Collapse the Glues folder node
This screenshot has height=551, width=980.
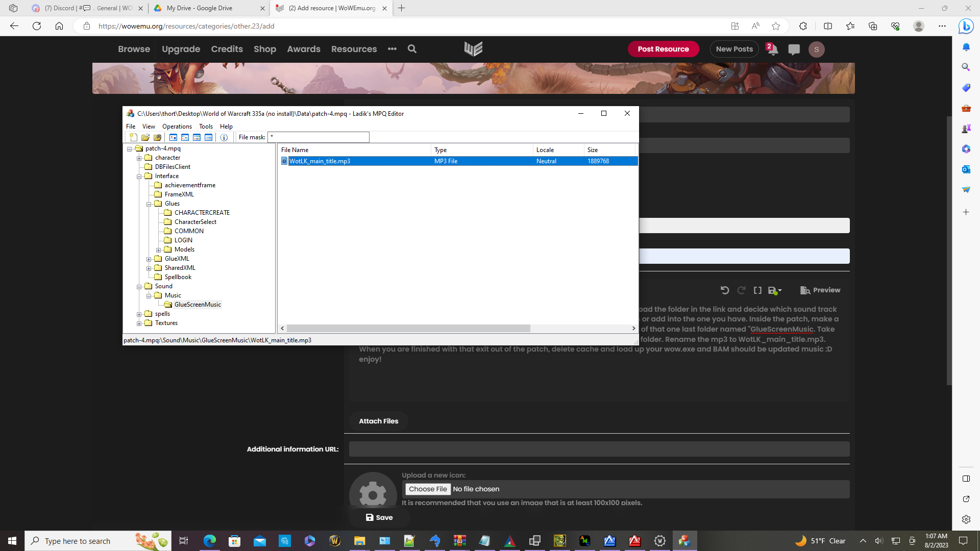(x=149, y=204)
